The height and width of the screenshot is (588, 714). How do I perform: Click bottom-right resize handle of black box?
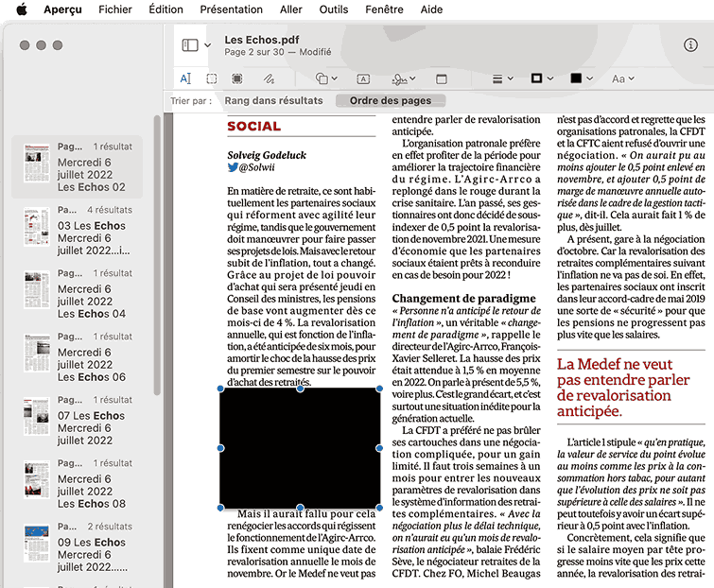379,508
